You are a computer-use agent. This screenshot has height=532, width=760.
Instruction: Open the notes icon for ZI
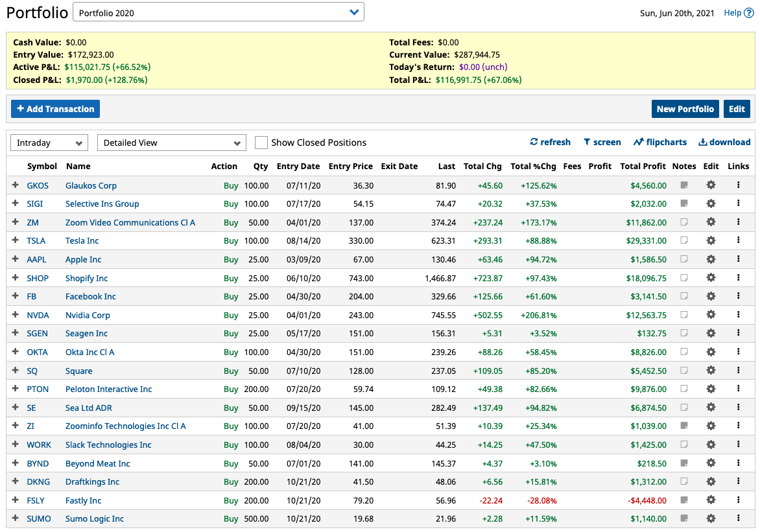[x=684, y=426]
